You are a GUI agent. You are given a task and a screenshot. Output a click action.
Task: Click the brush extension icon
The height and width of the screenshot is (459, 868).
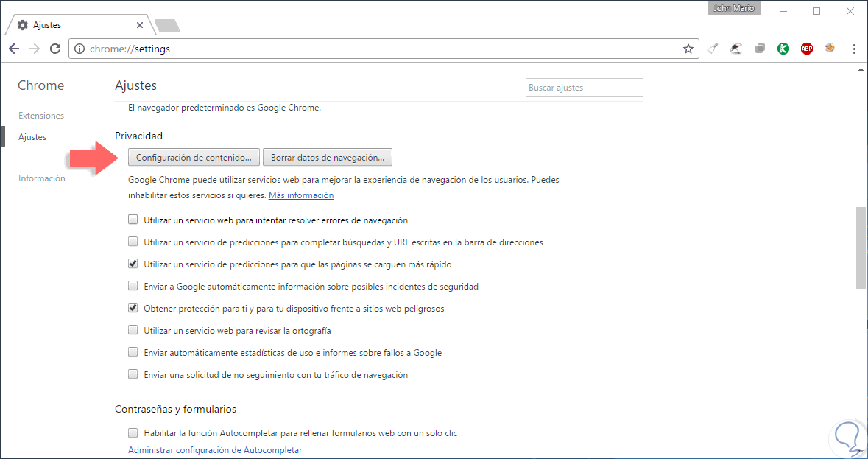pos(713,49)
